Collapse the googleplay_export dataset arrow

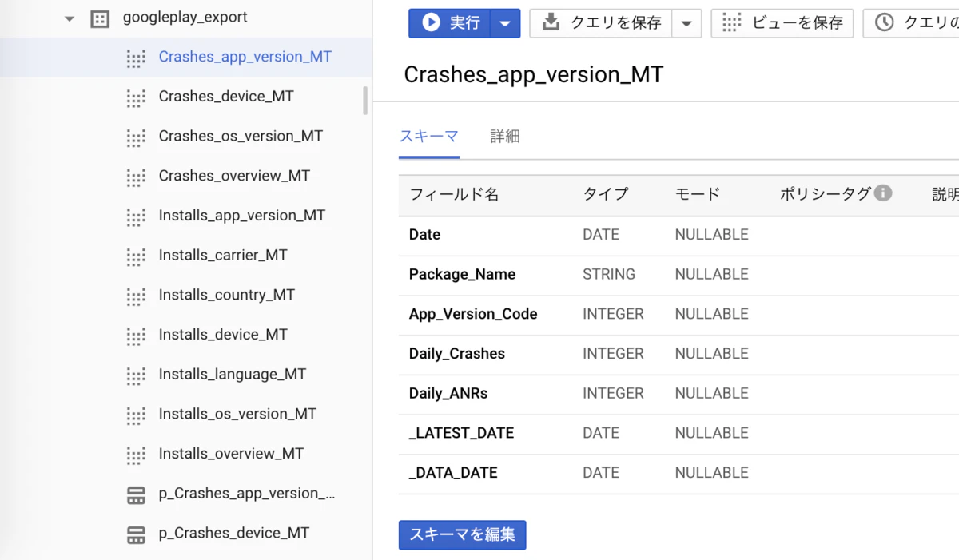70,18
